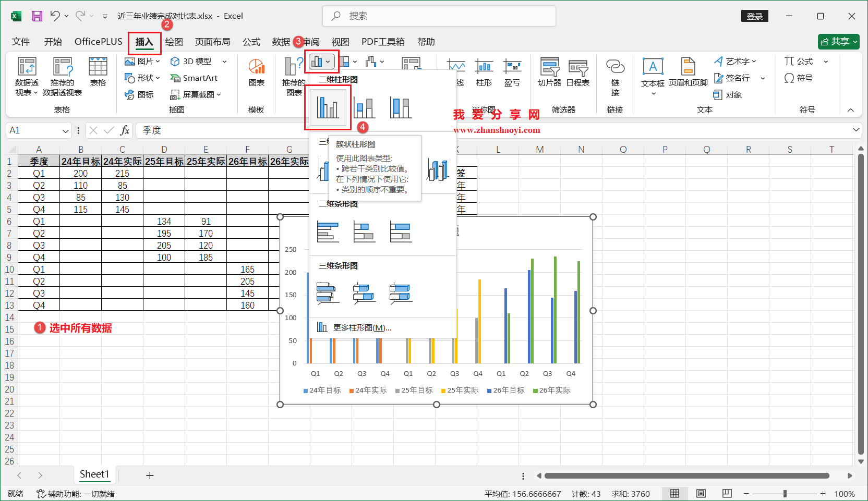Open the column chart dropdown button
Viewport: 868px width, 501px height.
tap(321, 62)
